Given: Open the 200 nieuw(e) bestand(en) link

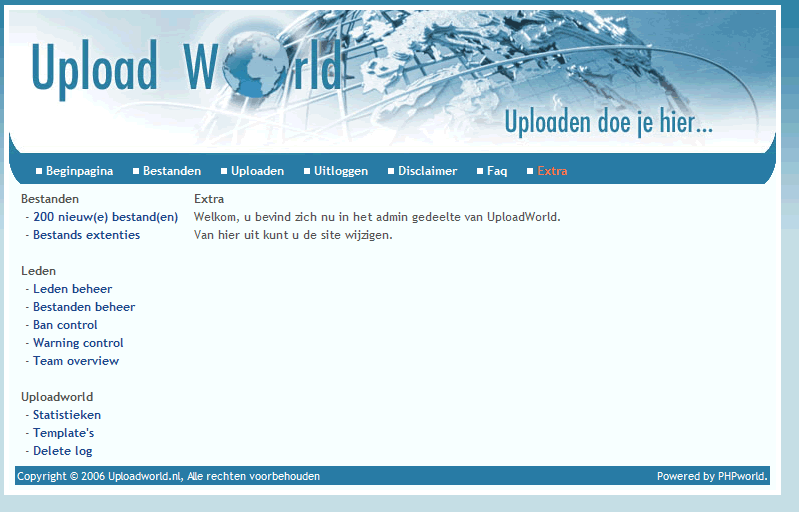Looking at the screenshot, I should point(105,217).
